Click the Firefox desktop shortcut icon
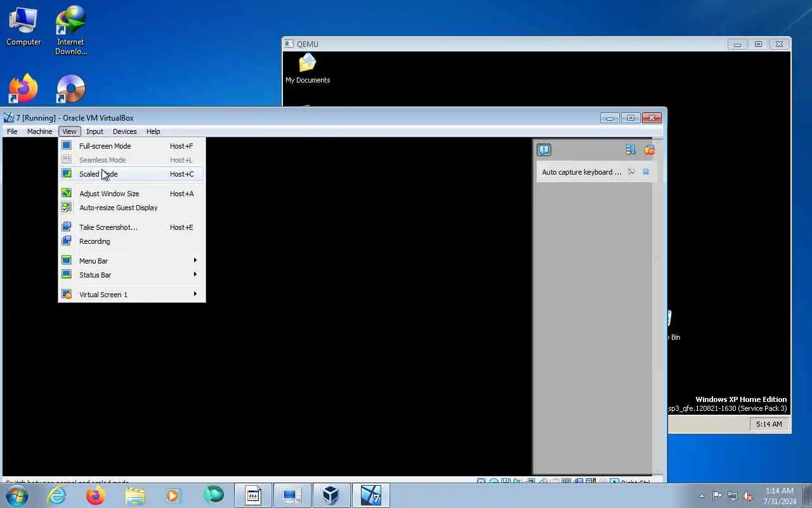The image size is (812, 508). tap(23, 88)
